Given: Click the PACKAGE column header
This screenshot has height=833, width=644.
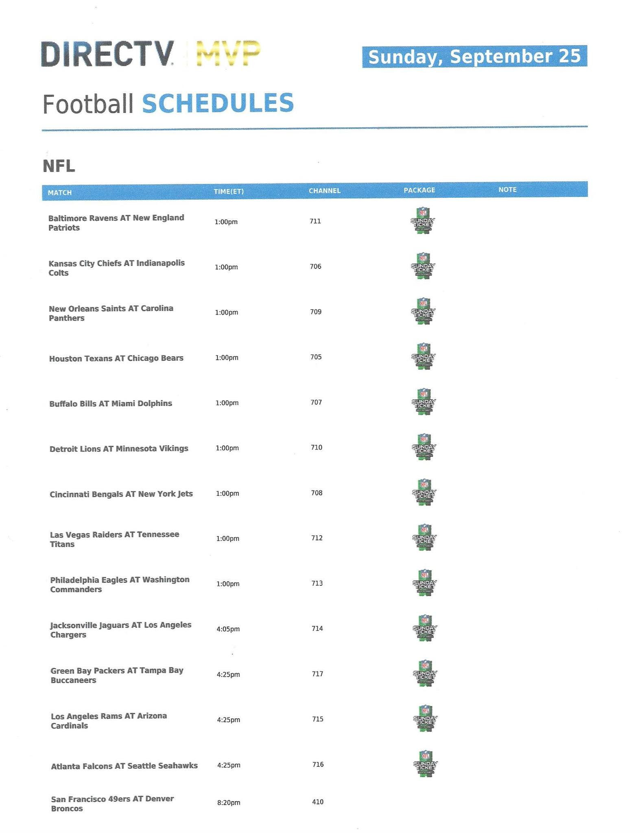Looking at the screenshot, I should coord(419,190).
